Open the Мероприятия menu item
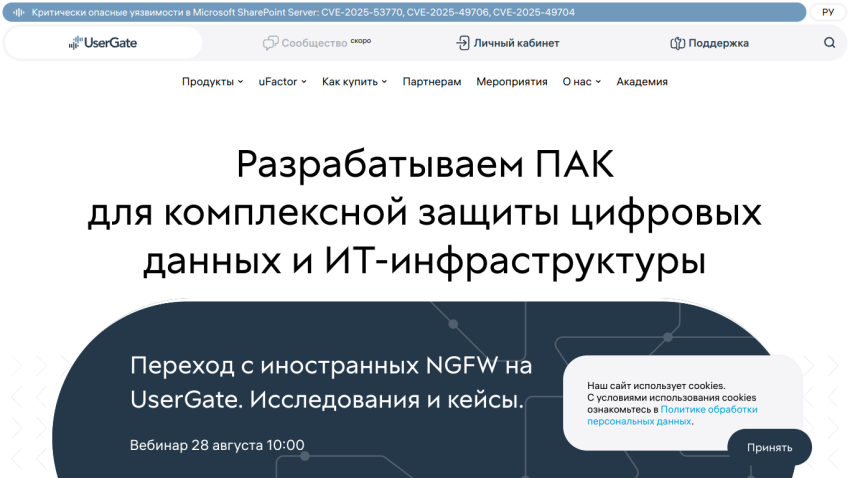The image size is (850, 478). pyautogui.click(x=512, y=81)
